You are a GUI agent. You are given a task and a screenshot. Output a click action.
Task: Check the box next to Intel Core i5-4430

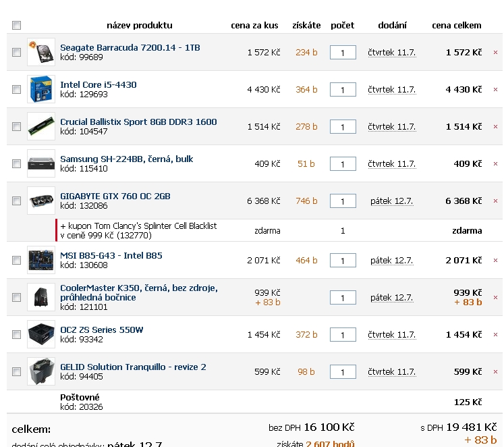[17, 89]
